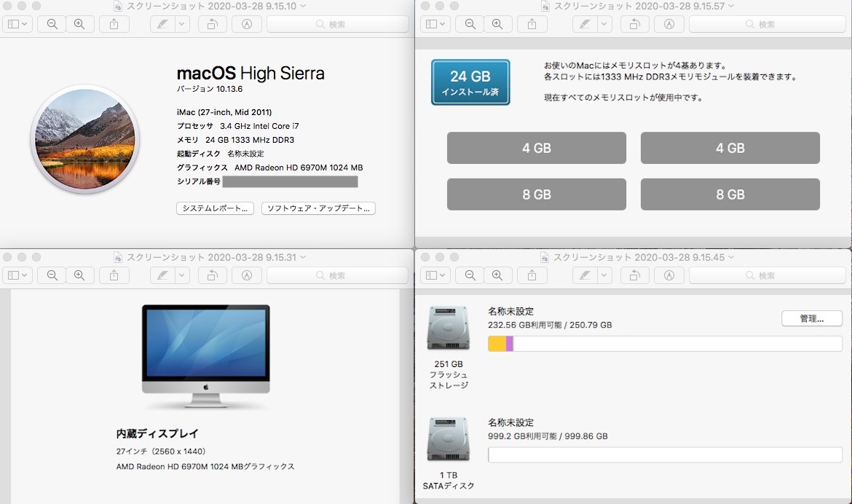This screenshot has height=504, width=852.
Task: Zoom in on the 9.15.10 screenshot window
Action: 79,24
